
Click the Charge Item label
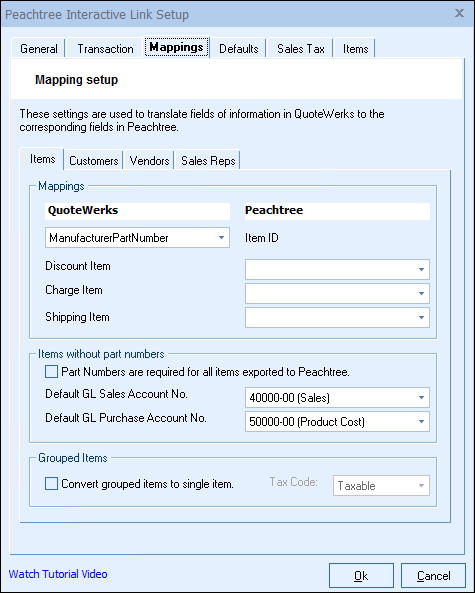[74, 290]
